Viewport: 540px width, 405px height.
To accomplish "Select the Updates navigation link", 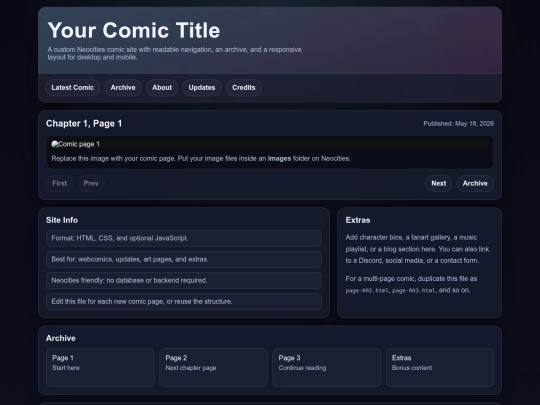I will (x=202, y=87).
